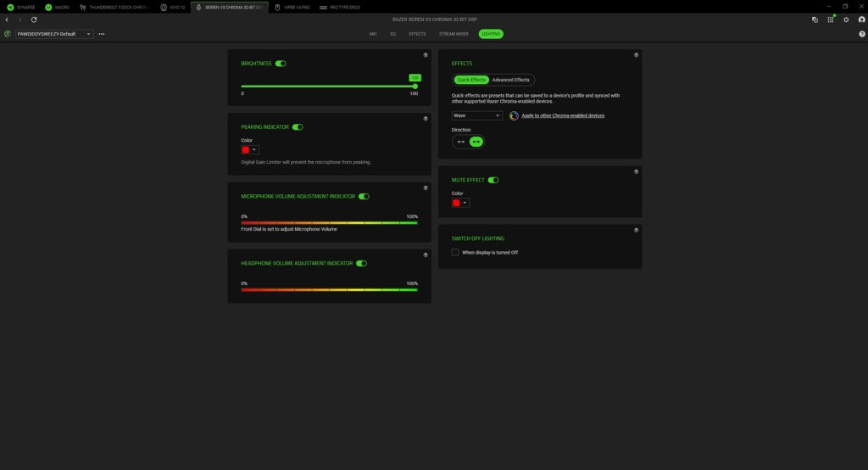Select the LIGHTING tab

coord(491,34)
